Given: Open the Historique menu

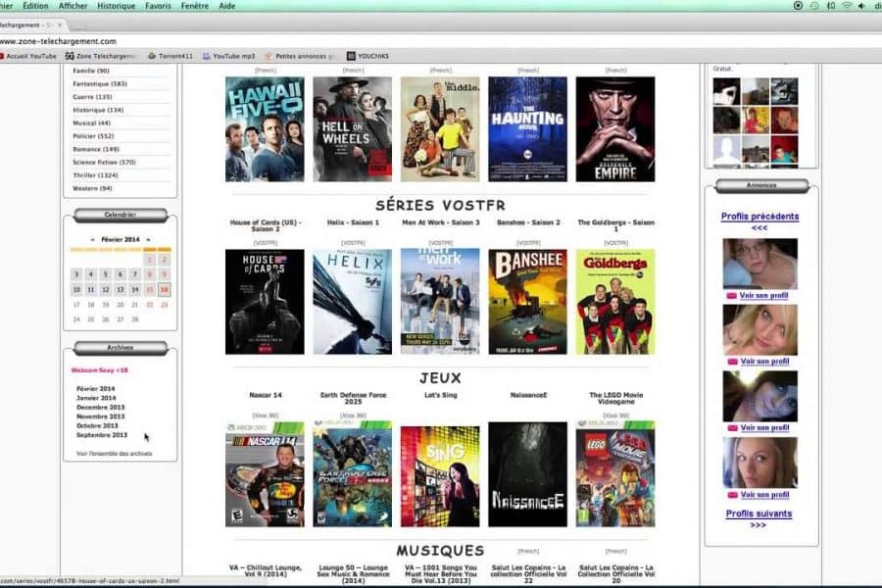Looking at the screenshot, I should point(116,6).
